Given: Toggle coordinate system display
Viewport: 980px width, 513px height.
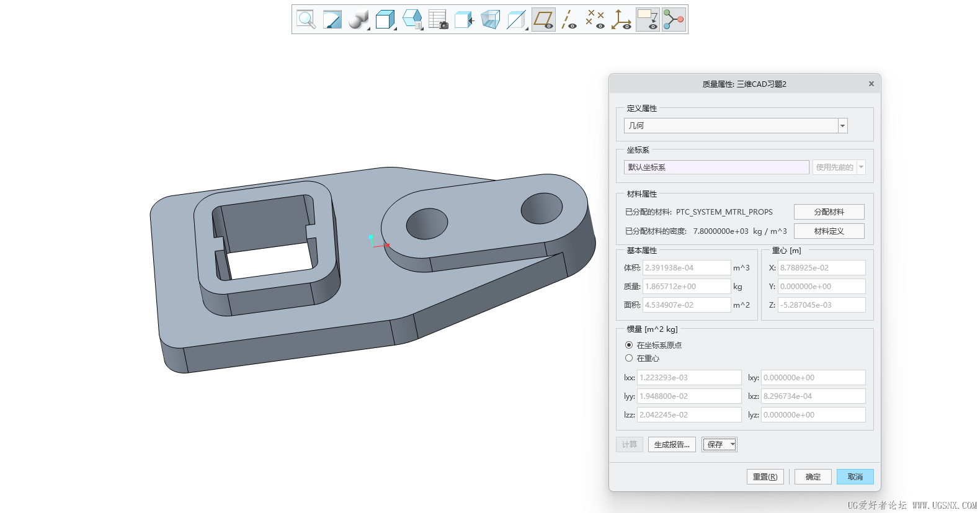Looking at the screenshot, I should click(x=621, y=19).
